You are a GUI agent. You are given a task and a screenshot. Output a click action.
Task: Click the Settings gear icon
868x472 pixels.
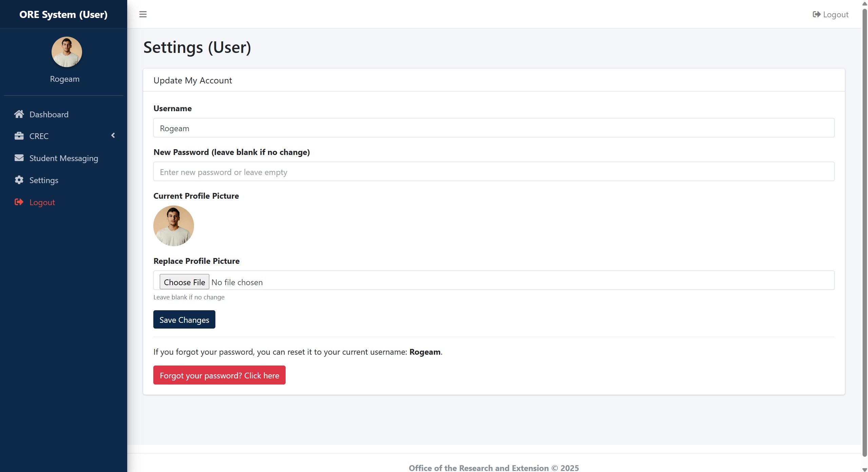(x=19, y=180)
